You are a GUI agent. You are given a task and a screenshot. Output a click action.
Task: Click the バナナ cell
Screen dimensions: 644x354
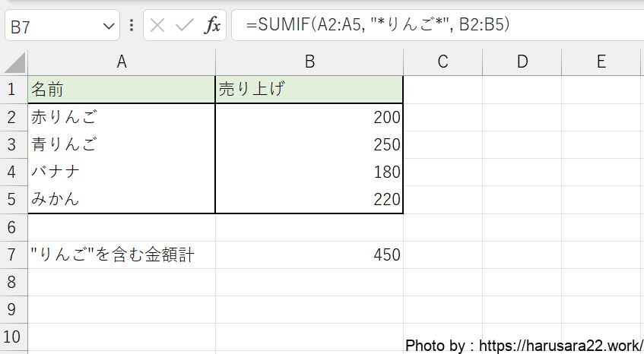click(121, 172)
